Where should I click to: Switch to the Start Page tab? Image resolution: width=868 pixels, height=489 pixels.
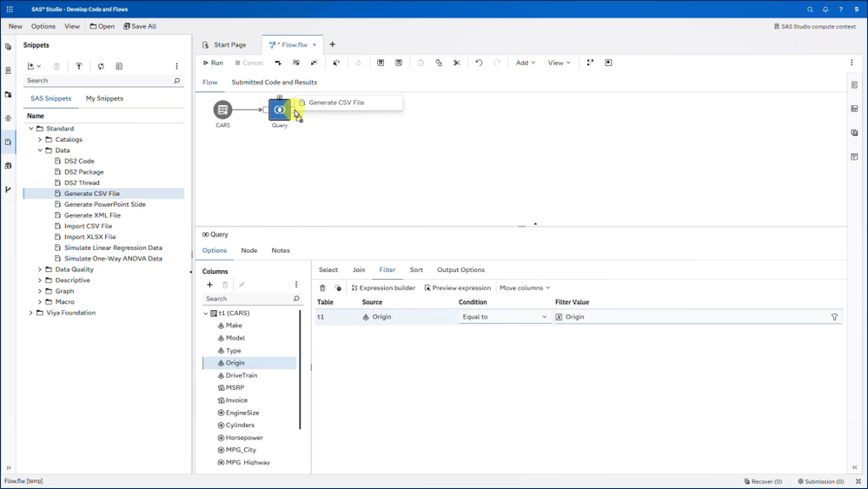click(224, 45)
